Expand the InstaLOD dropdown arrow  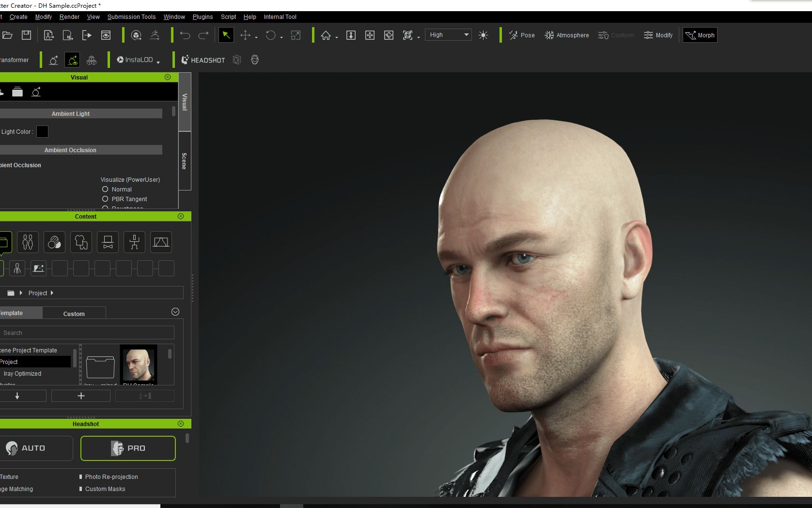click(x=158, y=63)
